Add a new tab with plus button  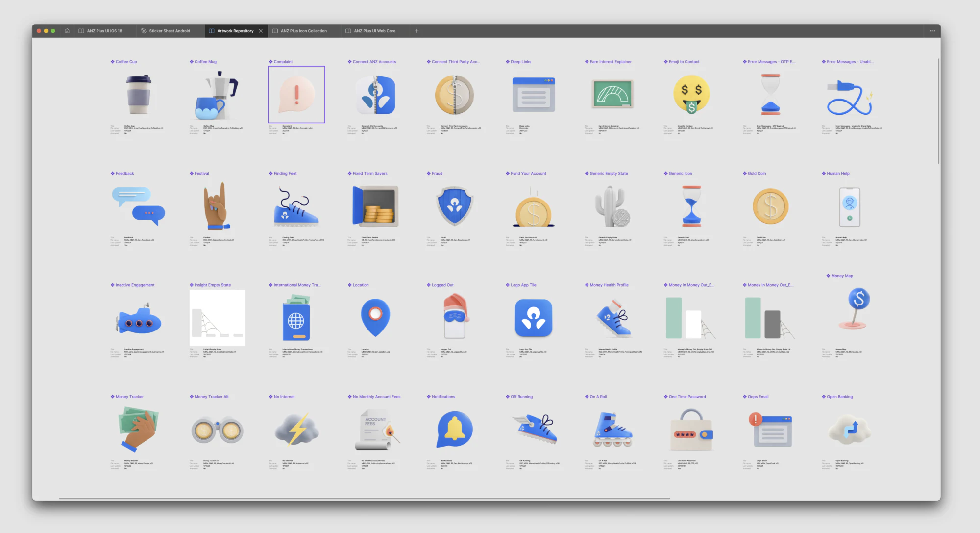click(416, 31)
